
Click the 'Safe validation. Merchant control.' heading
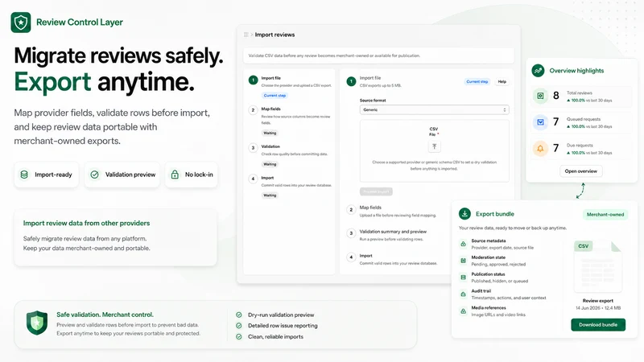(x=105, y=315)
